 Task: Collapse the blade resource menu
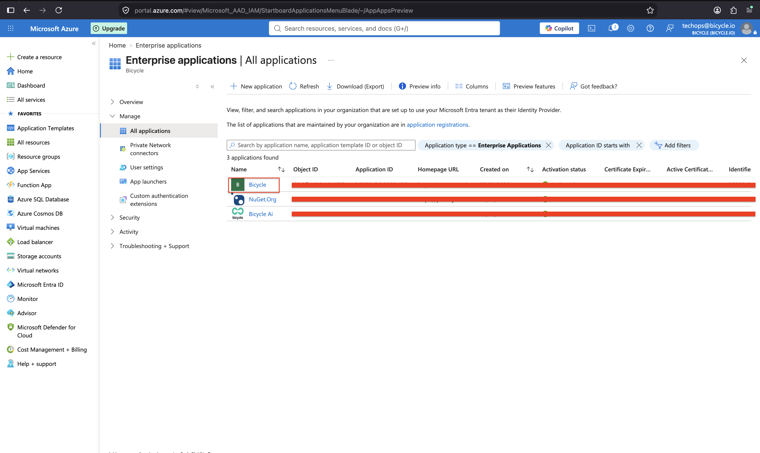pos(212,87)
